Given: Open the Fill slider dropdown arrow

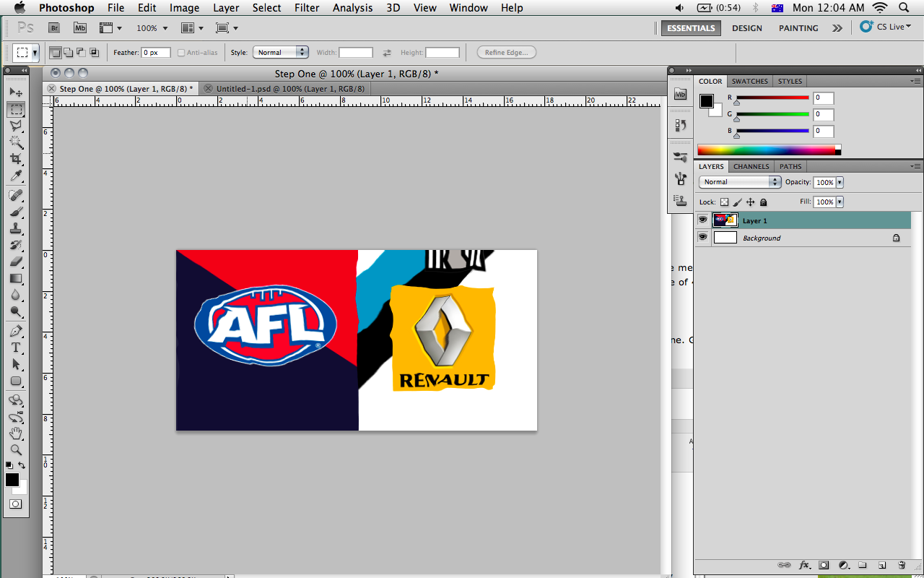Looking at the screenshot, I should [839, 202].
